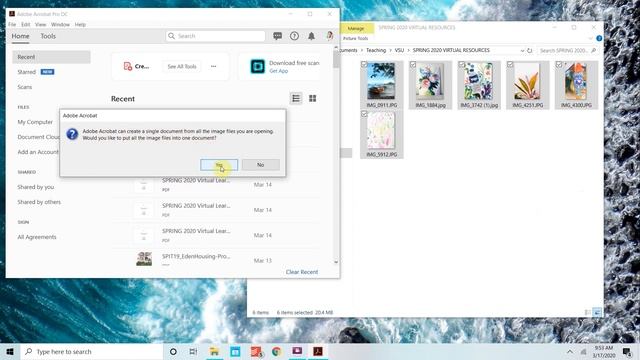Open the SPIT19_EdenHousing-Pro recent file
The width and height of the screenshot is (640, 360).
196,256
